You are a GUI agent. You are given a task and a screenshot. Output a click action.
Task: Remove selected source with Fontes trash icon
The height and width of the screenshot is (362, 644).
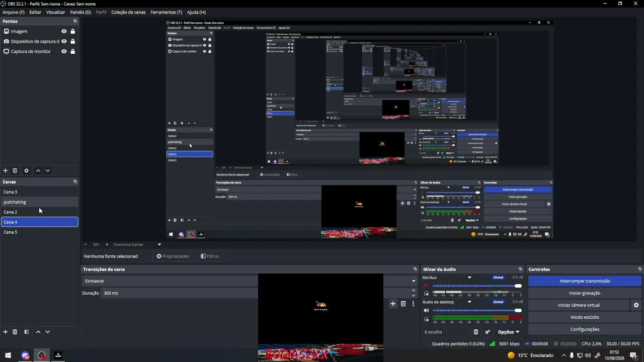pyautogui.click(x=15, y=171)
